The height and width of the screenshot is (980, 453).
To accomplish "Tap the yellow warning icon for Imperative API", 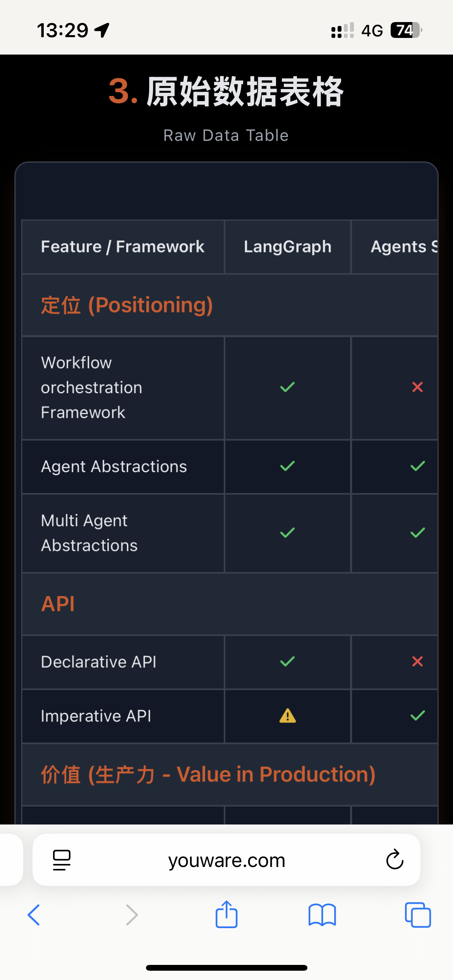I will click(287, 716).
